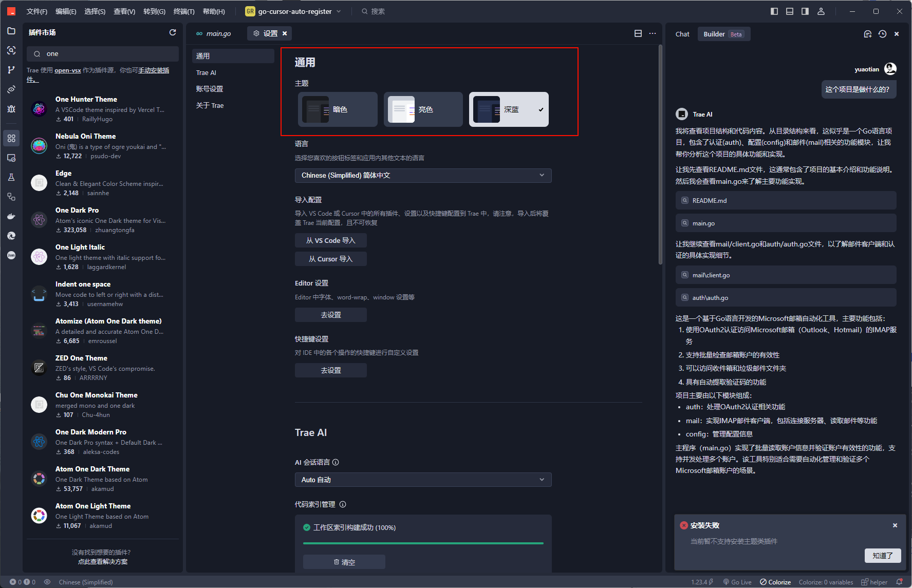Open the notification bell in status bar
Viewport: 912px width, 588px height.
tap(900, 582)
